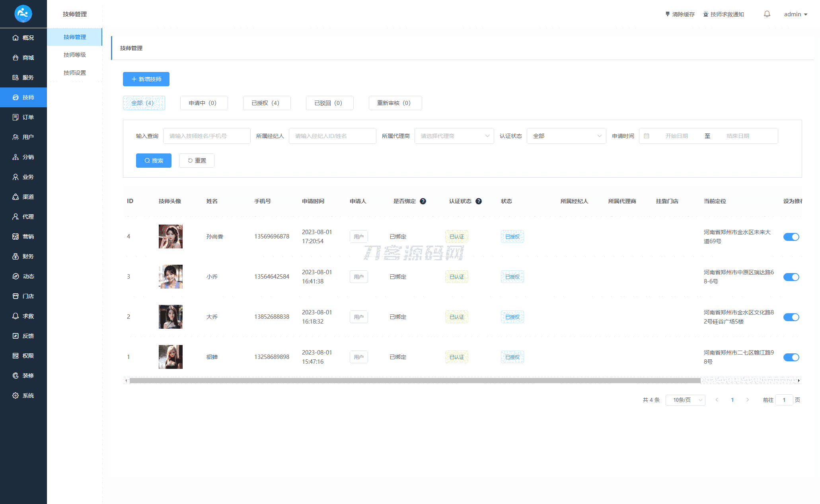The image size is (820, 504).
Task: Click the 清除缓存 clear cache icon
Action: point(668,14)
